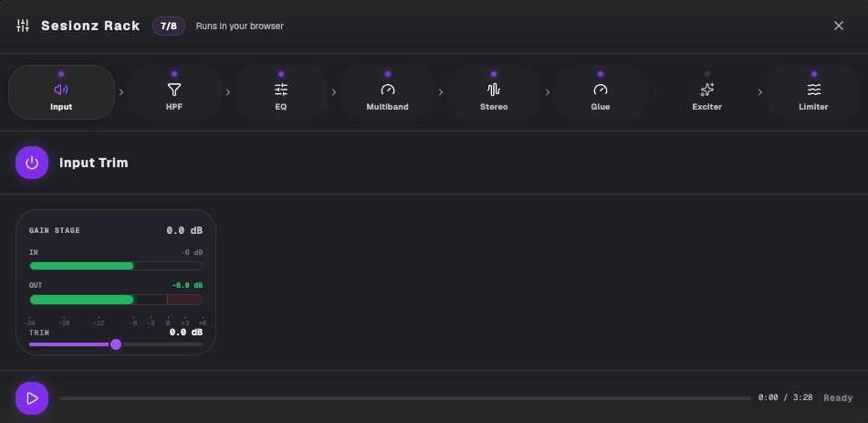Click the -24 scale tick label

point(29,323)
